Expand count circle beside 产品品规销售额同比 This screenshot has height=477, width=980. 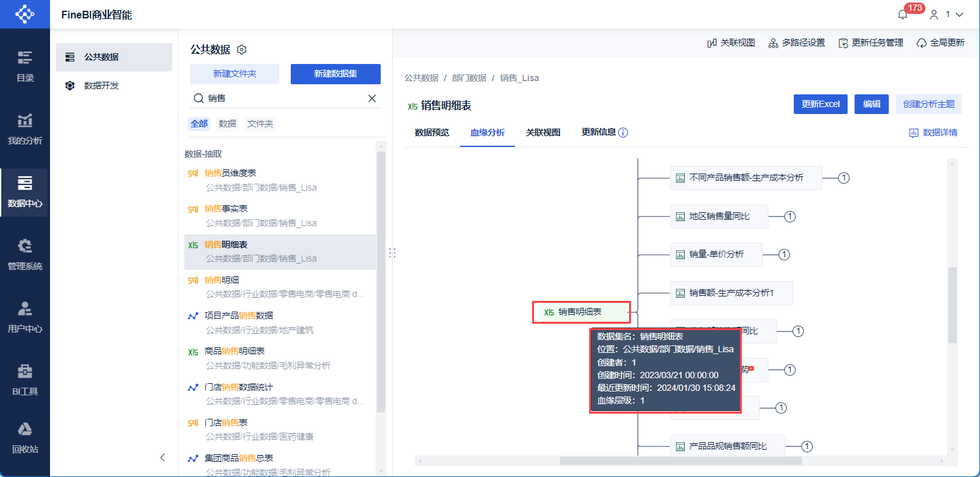click(x=807, y=447)
